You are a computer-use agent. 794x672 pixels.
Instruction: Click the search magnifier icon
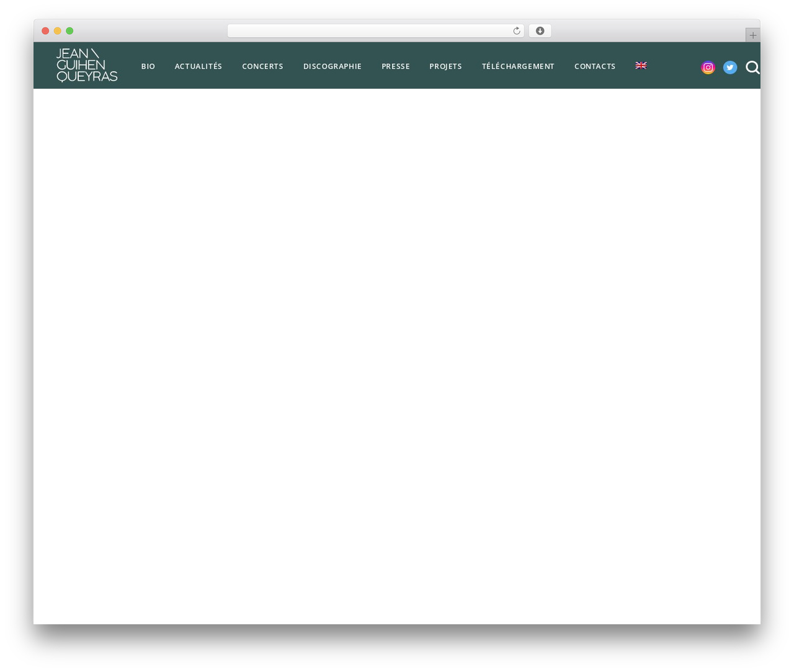pos(752,68)
